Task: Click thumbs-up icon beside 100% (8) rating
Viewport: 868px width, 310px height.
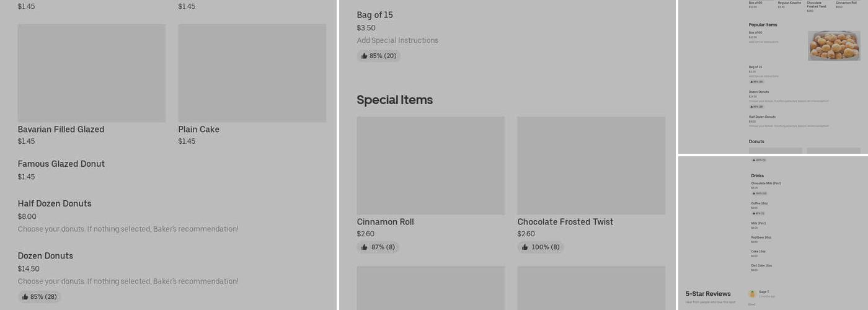Action: pyautogui.click(x=525, y=247)
